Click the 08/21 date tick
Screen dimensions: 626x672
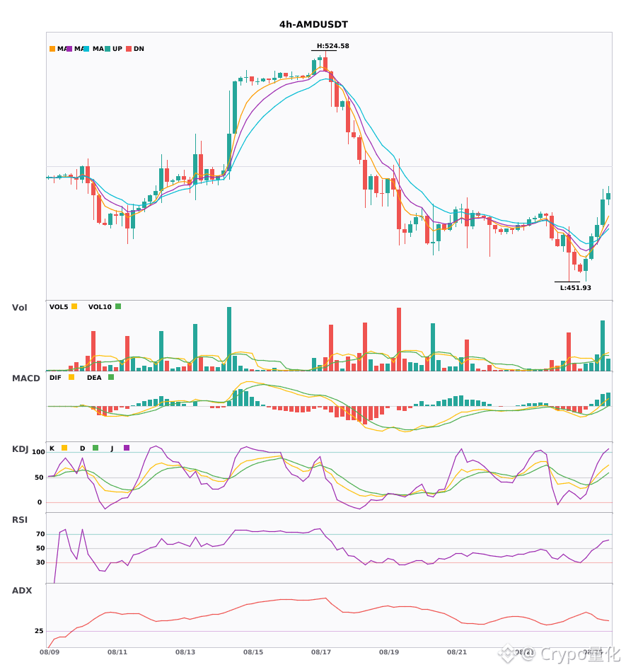(457, 652)
